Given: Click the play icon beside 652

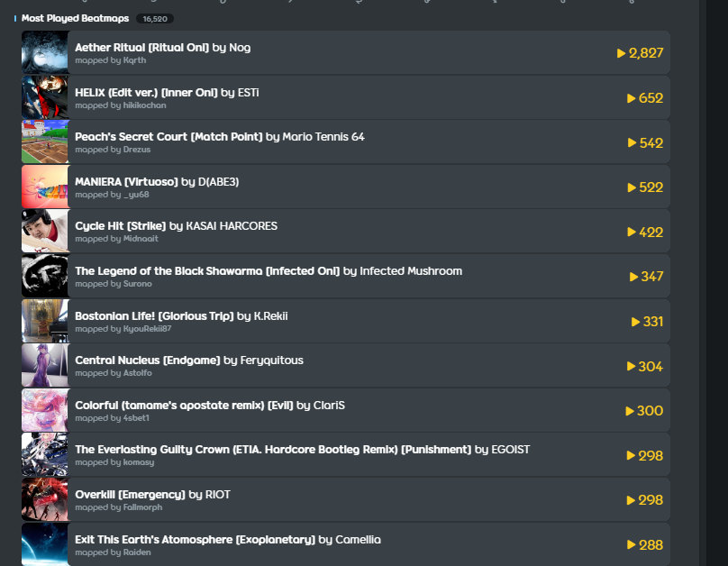Looking at the screenshot, I should [x=631, y=98].
